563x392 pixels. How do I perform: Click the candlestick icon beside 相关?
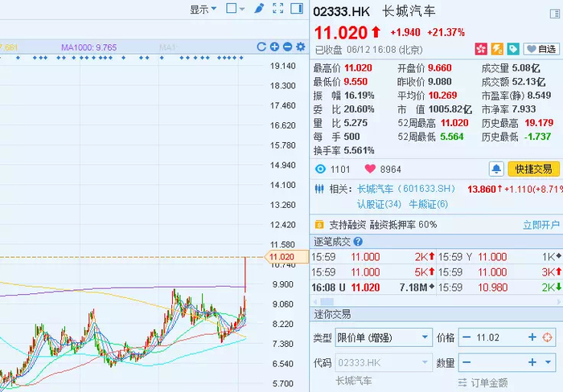[319, 189]
